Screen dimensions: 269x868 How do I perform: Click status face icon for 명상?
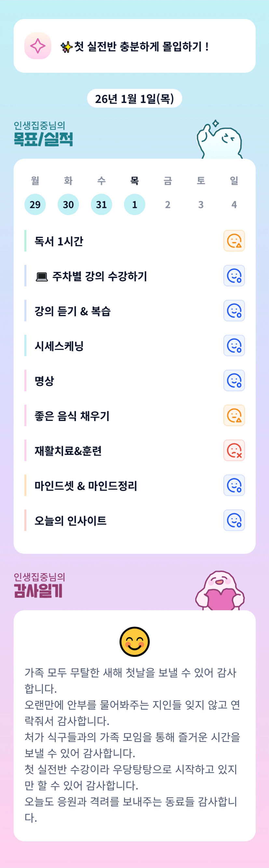[x=234, y=381]
